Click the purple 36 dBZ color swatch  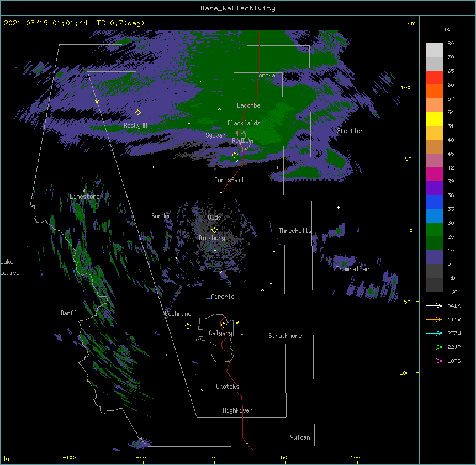[434, 188]
